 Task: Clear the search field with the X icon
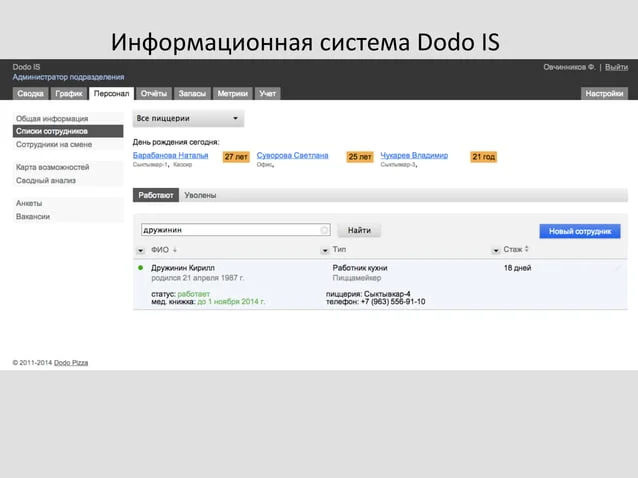(x=324, y=230)
